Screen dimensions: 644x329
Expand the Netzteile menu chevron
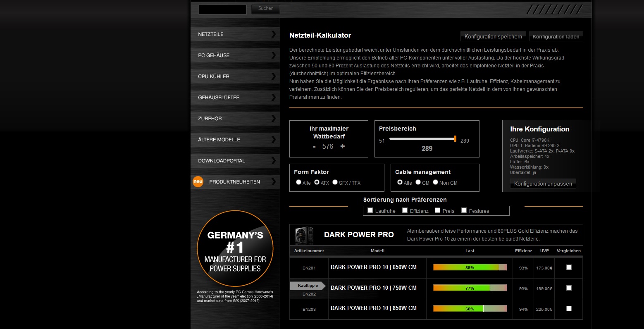point(273,34)
